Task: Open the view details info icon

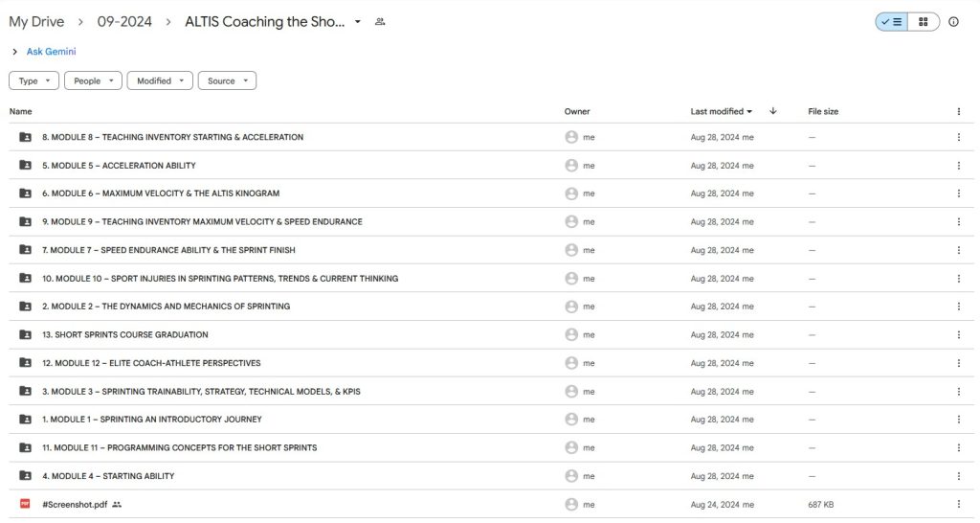Action: (x=953, y=22)
